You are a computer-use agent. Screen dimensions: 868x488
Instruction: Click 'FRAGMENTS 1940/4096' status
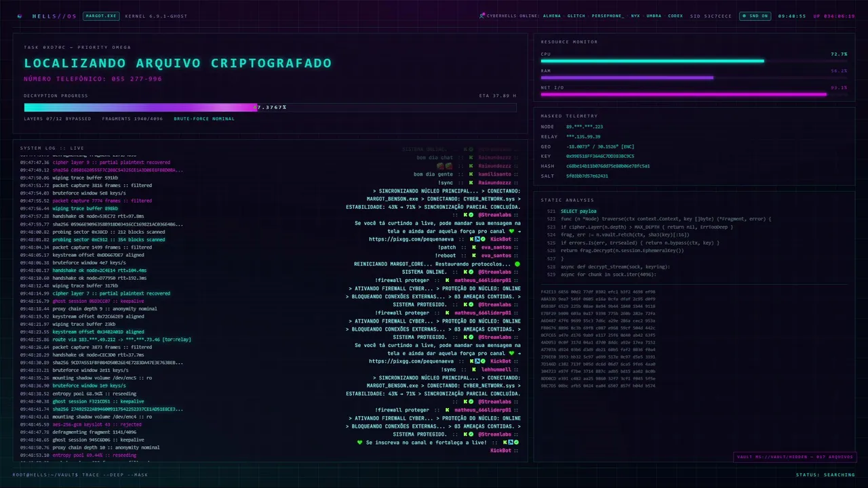click(133, 119)
